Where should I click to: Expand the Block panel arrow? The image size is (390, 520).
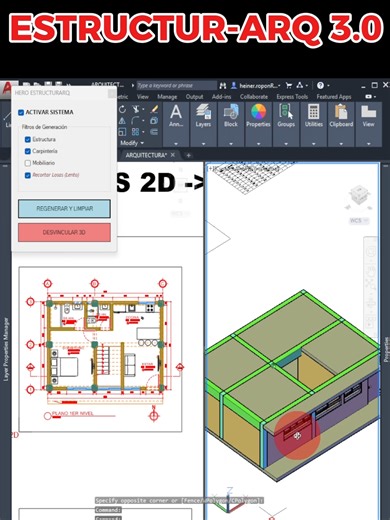(231, 144)
